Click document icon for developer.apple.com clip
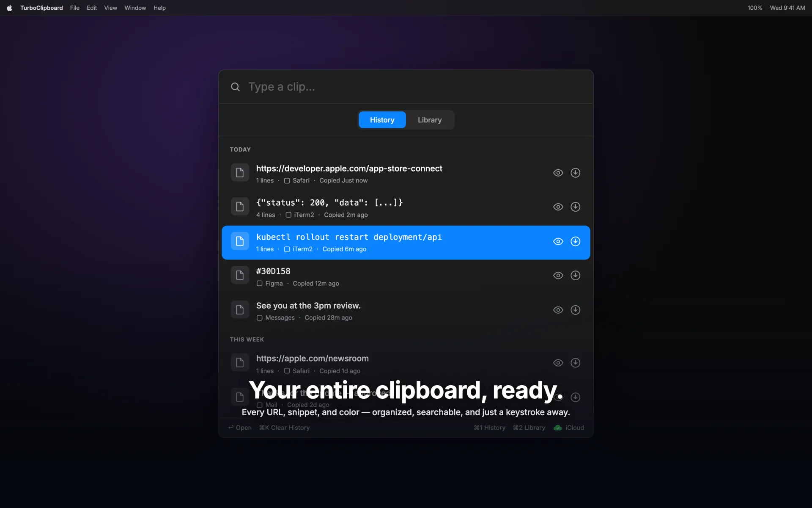Screen dimensions: 812x508 (240, 172)
